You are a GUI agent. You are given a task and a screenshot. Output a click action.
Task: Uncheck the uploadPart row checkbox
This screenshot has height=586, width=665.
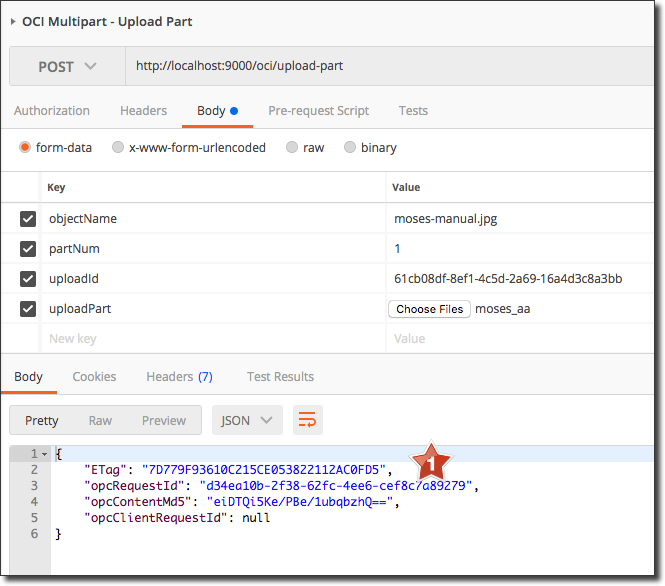click(x=28, y=309)
